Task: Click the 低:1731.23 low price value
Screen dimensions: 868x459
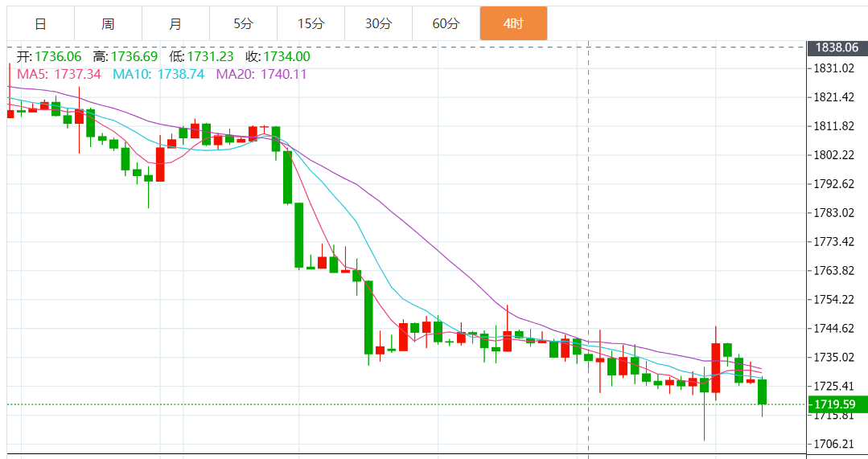Action: point(201,56)
